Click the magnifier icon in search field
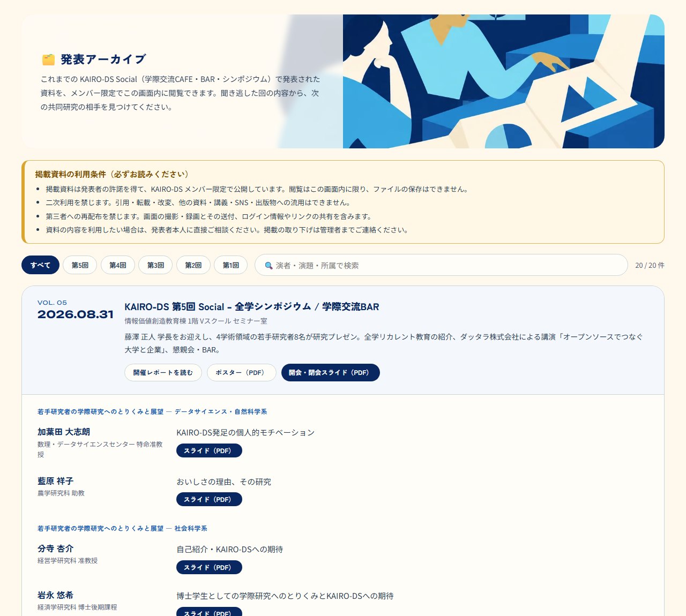 pyautogui.click(x=269, y=266)
